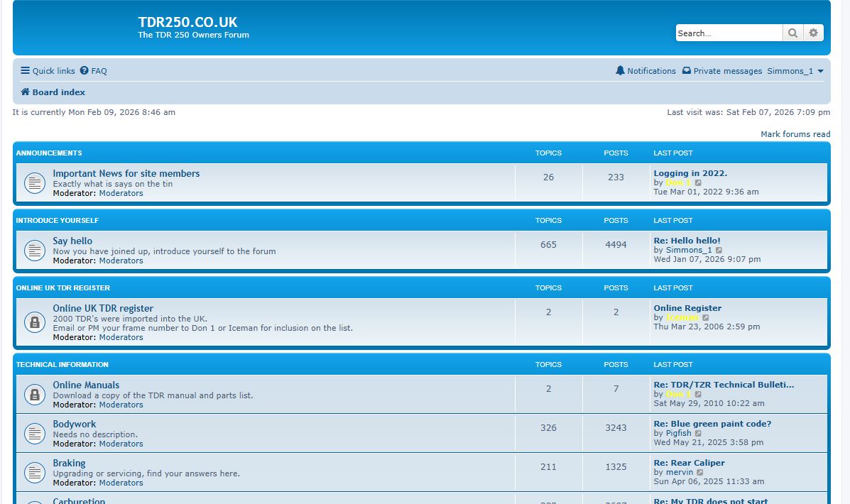The image size is (850, 504).
Task: Click the Private messages inbox icon
Action: (686, 70)
